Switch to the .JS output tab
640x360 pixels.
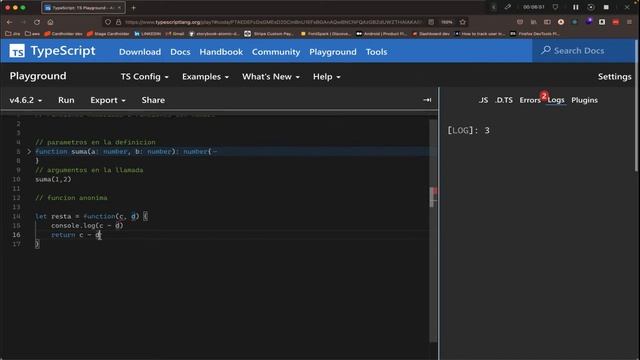tap(483, 100)
